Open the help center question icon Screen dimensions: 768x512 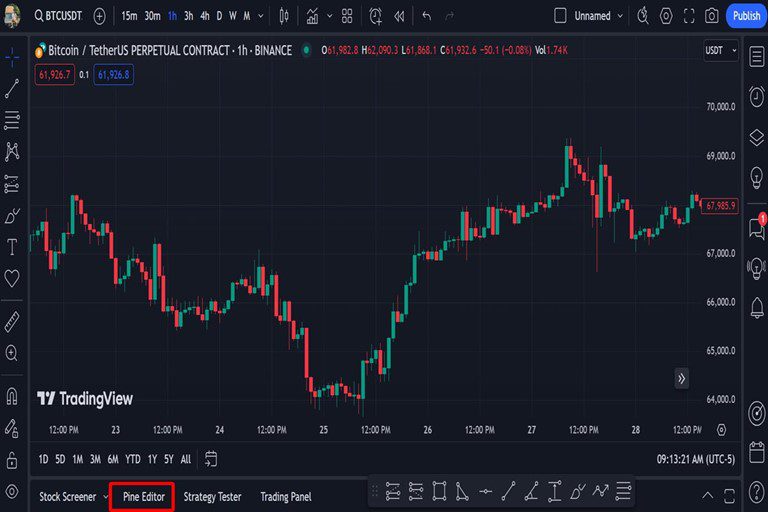point(756,491)
